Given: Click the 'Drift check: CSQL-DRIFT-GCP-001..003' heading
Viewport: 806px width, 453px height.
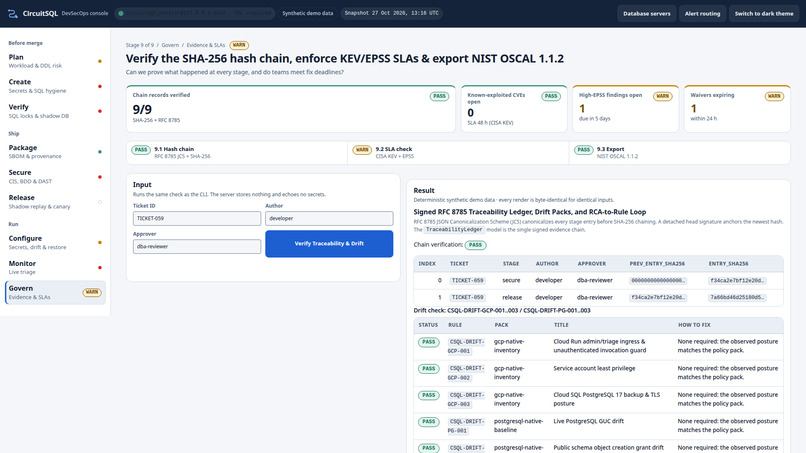Looking at the screenshot, I should [502, 311].
